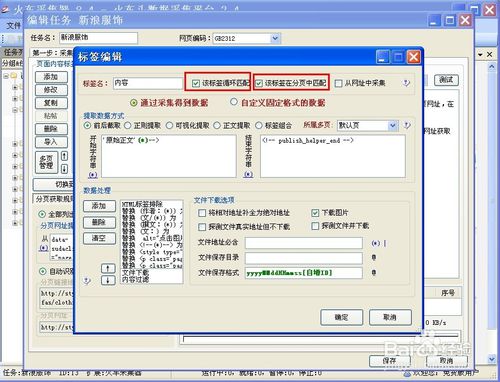The height and width of the screenshot is (382, 500).
Task: Enable 探测文件并下载 checkbox
Action: (315, 226)
